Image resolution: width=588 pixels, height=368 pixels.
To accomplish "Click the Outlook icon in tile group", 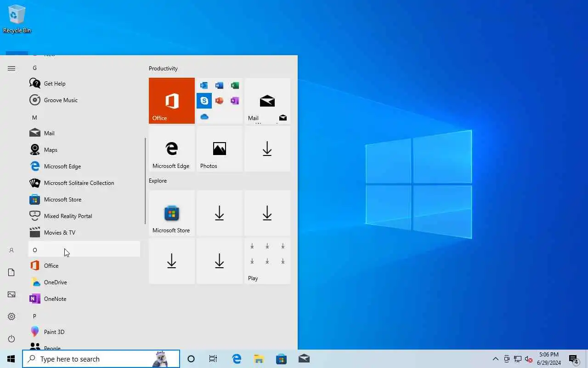I will [x=204, y=86].
